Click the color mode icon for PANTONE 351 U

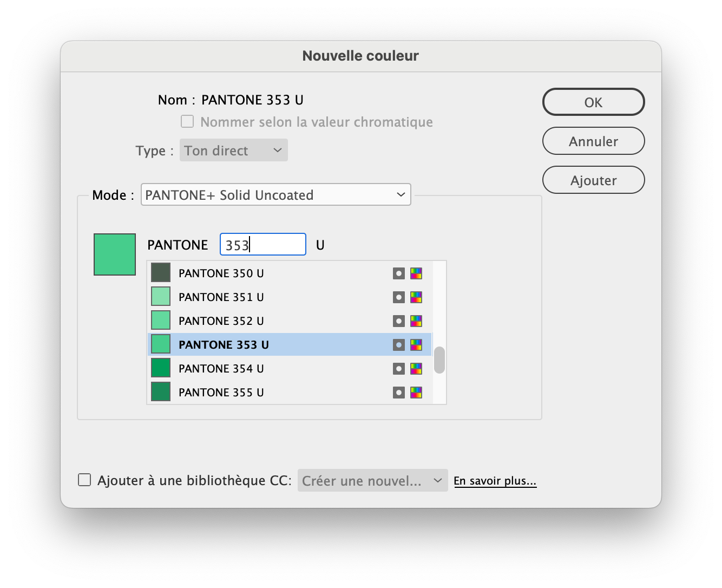pyautogui.click(x=416, y=297)
